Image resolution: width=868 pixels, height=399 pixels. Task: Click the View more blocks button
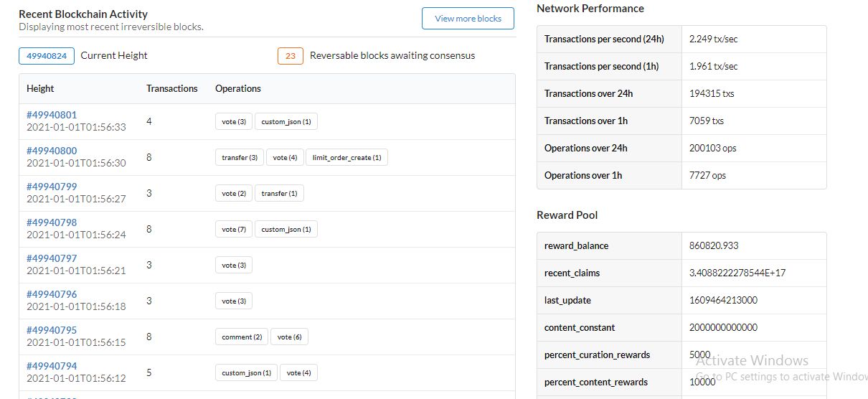coord(468,19)
